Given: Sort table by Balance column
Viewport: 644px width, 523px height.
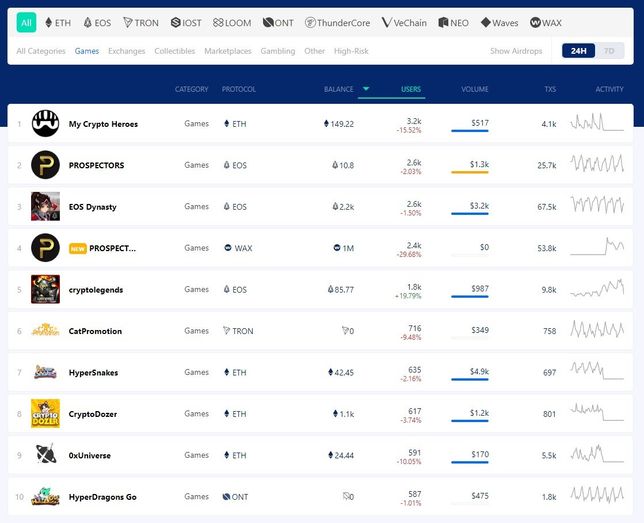Looking at the screenshot, I should (x=338, y=89).
